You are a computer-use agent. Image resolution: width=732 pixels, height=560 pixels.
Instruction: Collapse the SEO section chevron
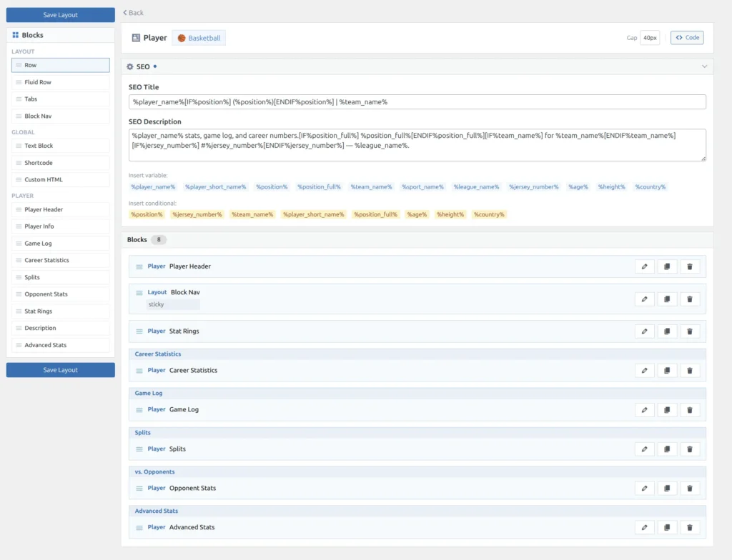click(704, 66)
